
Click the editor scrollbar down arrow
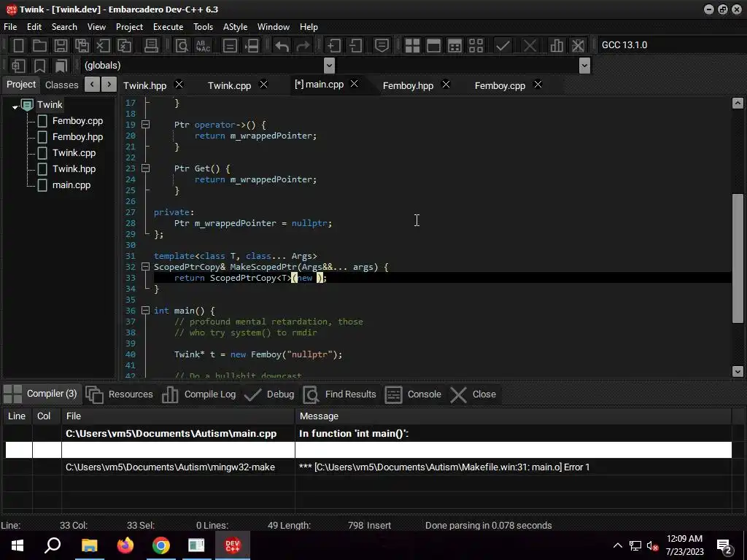click(x=738, y=371)
